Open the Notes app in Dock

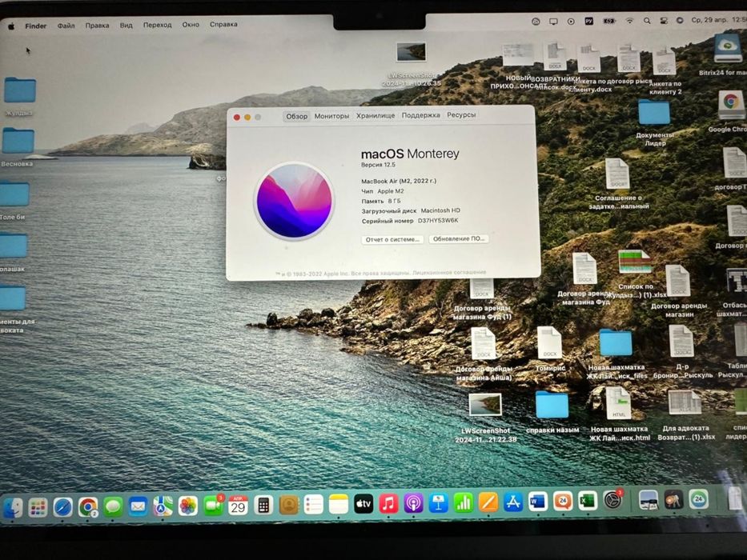pos(339,505)
